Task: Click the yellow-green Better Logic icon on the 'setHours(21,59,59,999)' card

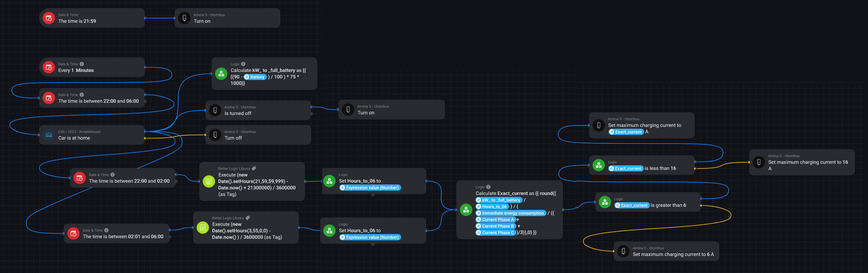Action: coord(209,181)
